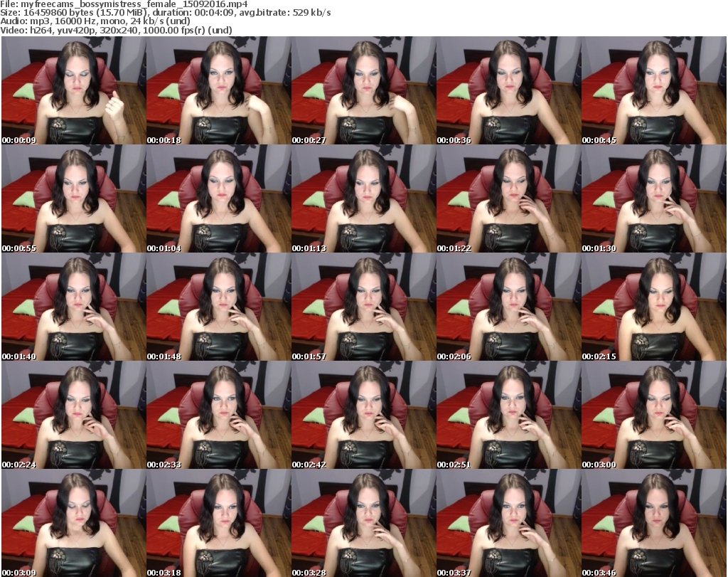Choose the thumbnail marked 00:02:42

click(x=363, y=415)
